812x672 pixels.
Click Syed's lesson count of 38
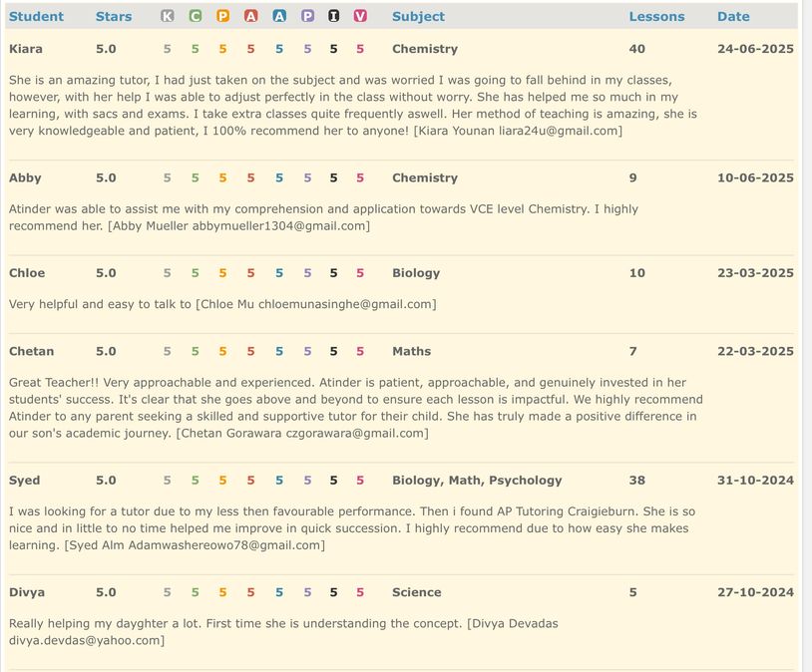coord(637,481)
